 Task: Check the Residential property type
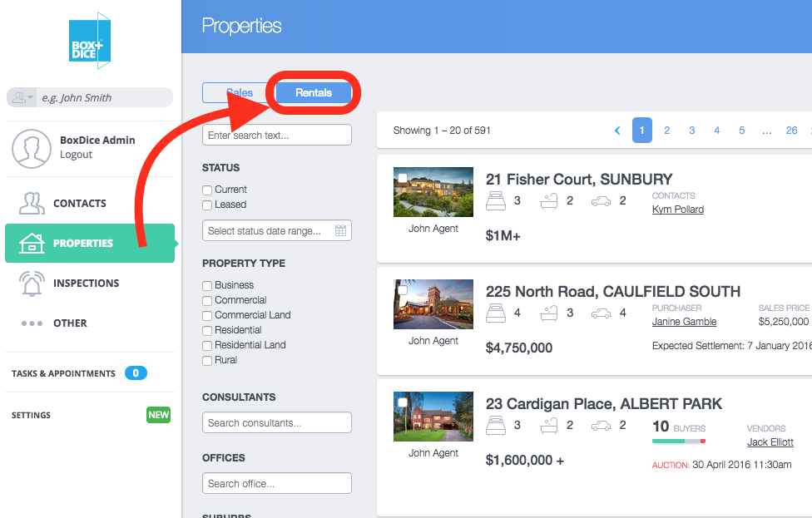tap(207, 331)
